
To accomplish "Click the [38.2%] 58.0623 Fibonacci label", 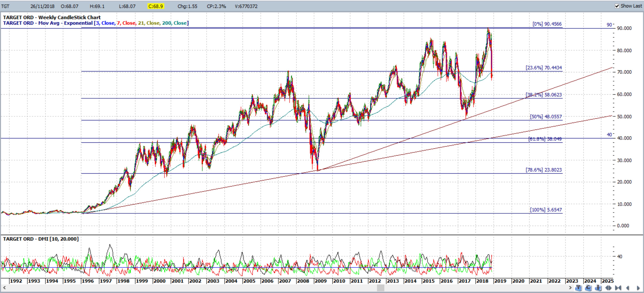I will coord(544,95).
